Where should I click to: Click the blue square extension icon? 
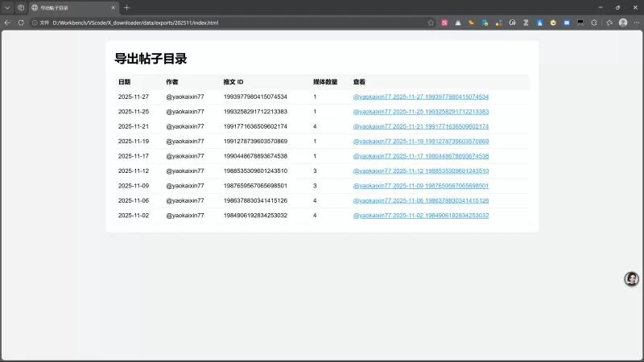567,23
